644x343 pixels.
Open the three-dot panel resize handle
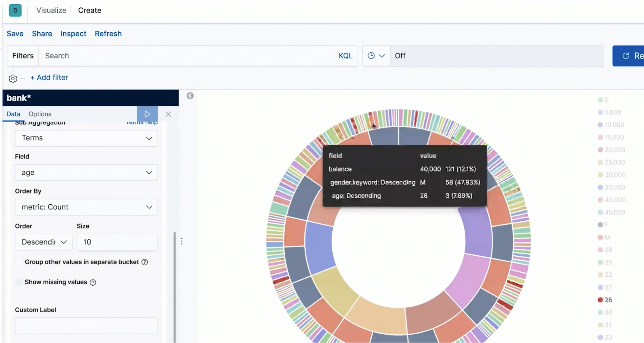click(x=182, y=241)
